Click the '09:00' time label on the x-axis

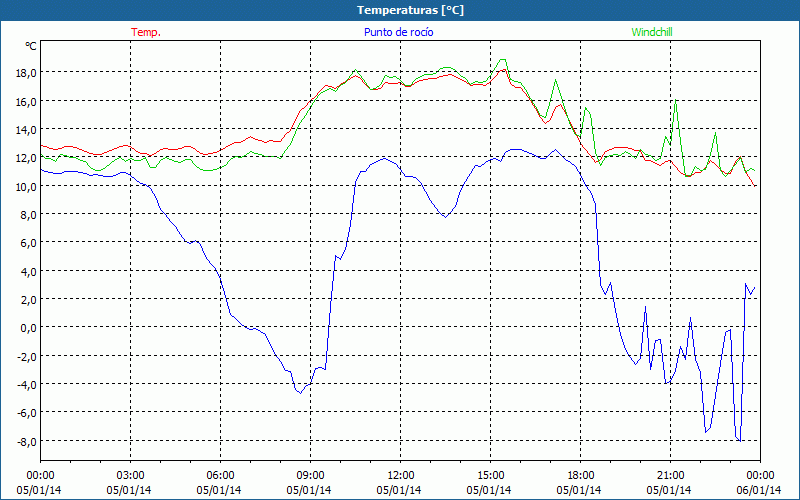tap(310, 476)
